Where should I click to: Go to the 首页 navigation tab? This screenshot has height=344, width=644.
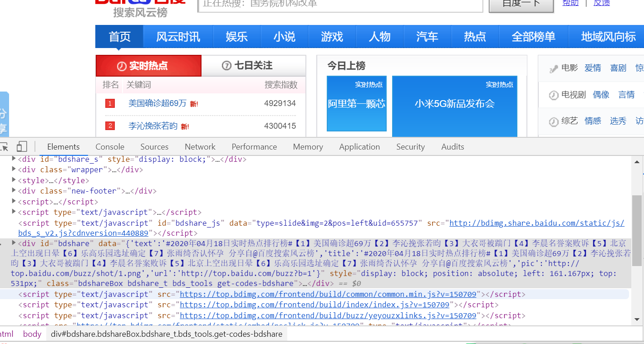(119, 37)
